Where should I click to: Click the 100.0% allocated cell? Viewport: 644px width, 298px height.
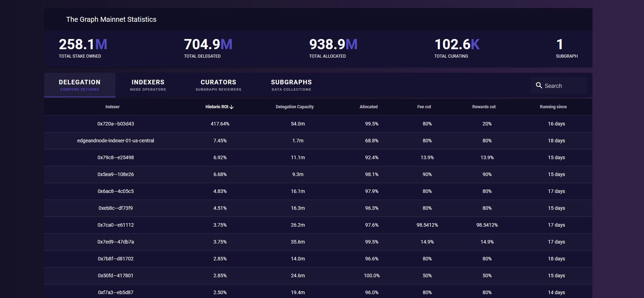pos(372,276)
